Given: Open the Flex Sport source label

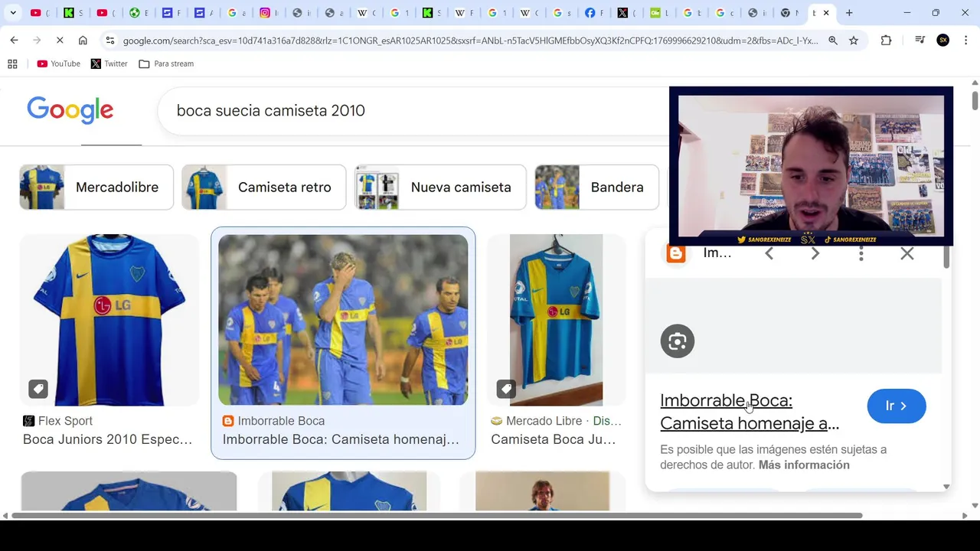Looking at the screenshot, I should [x=57, y=421].
